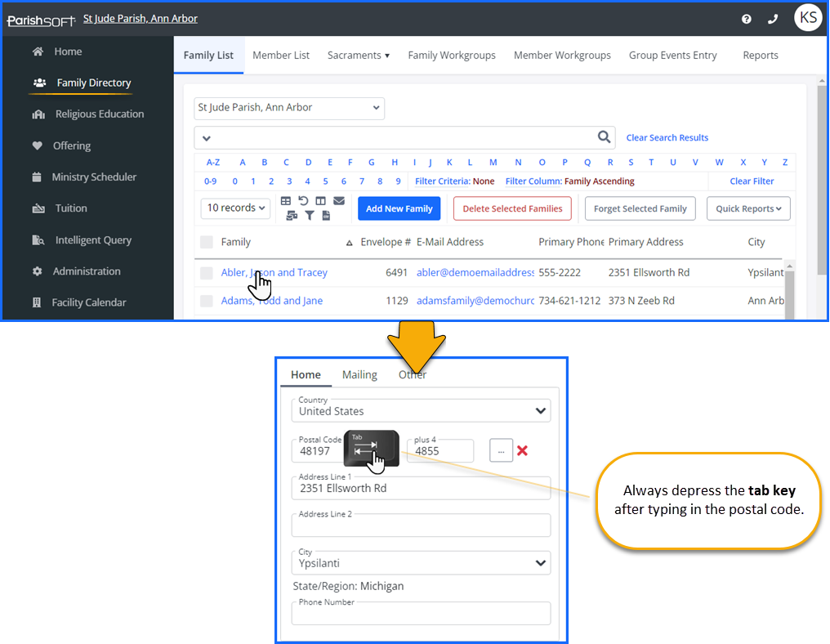Viewport: 830px width, 644px height.
Task: Click the Administration gear icon
Action: point(37,271)
